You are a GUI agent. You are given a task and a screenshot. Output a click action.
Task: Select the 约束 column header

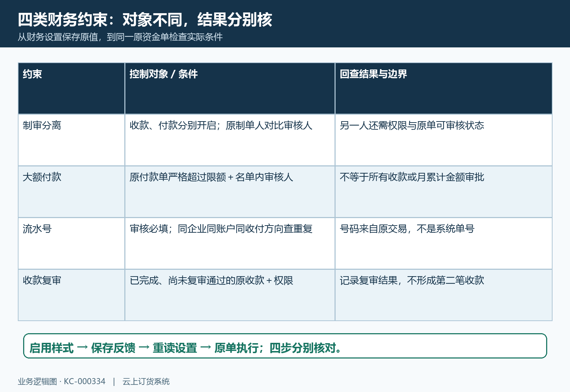[71, 88]
